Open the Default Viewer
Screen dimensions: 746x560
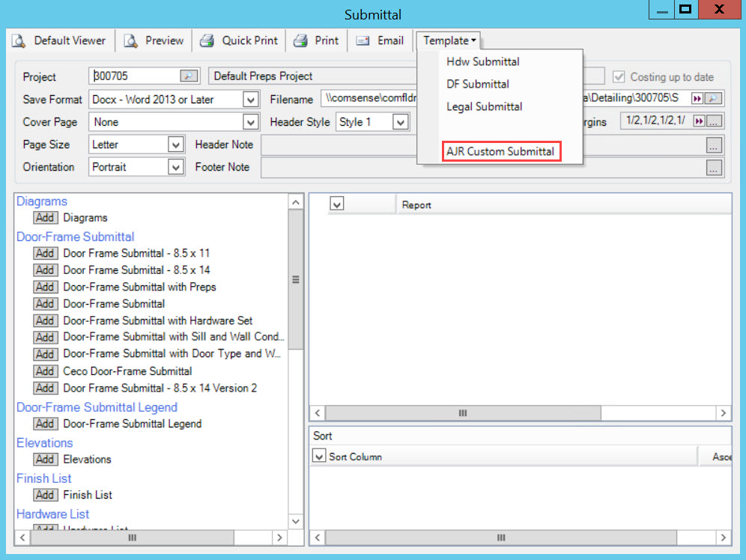coord(58,41)
